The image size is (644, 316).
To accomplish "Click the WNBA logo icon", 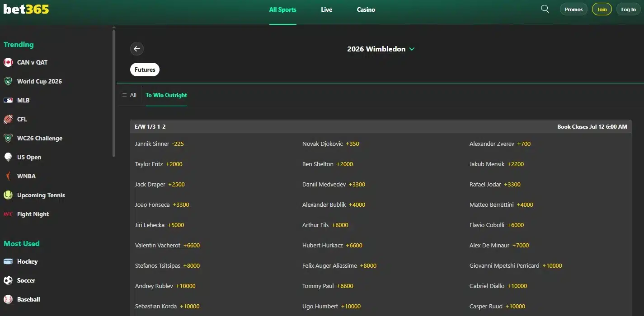I will coord(8,176).
